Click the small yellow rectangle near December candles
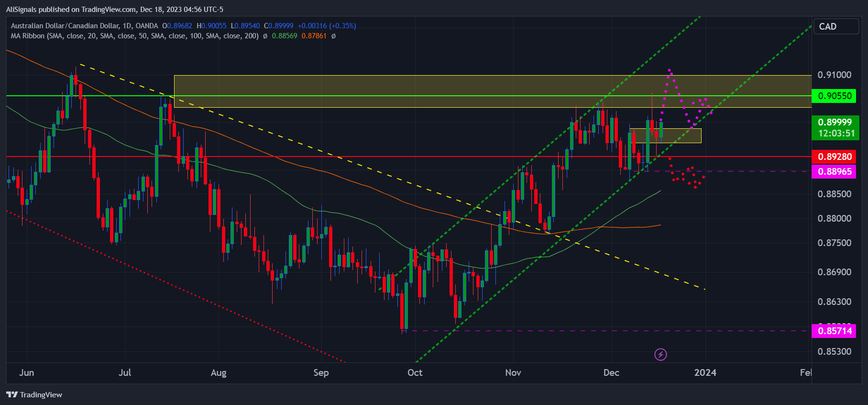 [x=666, y=135]
